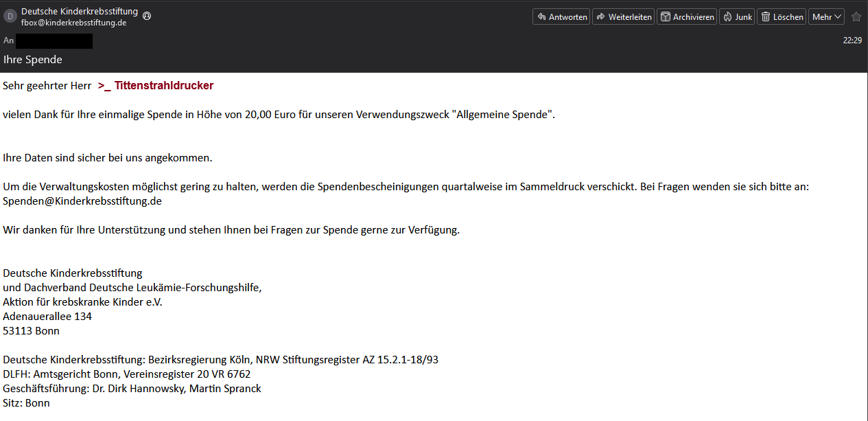
Task: Click the sender avatar circle 'D'
Action: coord(10,16)
